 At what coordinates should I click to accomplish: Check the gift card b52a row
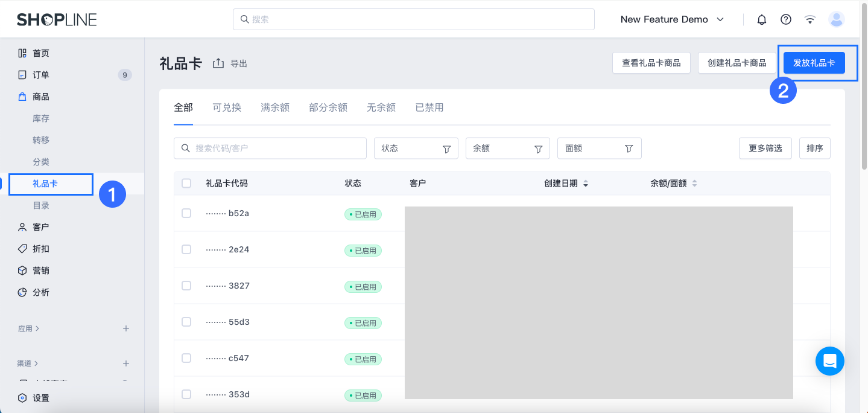(x=186, y=213)
